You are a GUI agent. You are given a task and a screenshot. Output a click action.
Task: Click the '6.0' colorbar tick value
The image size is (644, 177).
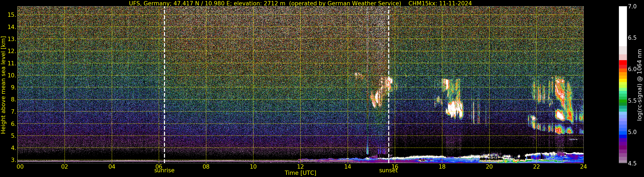[x=632, y=69]
